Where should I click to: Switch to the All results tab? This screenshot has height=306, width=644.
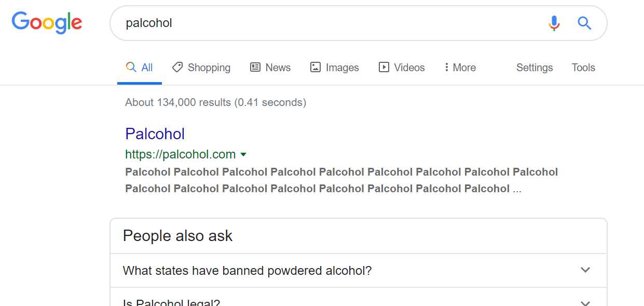[x=140, y=68]
